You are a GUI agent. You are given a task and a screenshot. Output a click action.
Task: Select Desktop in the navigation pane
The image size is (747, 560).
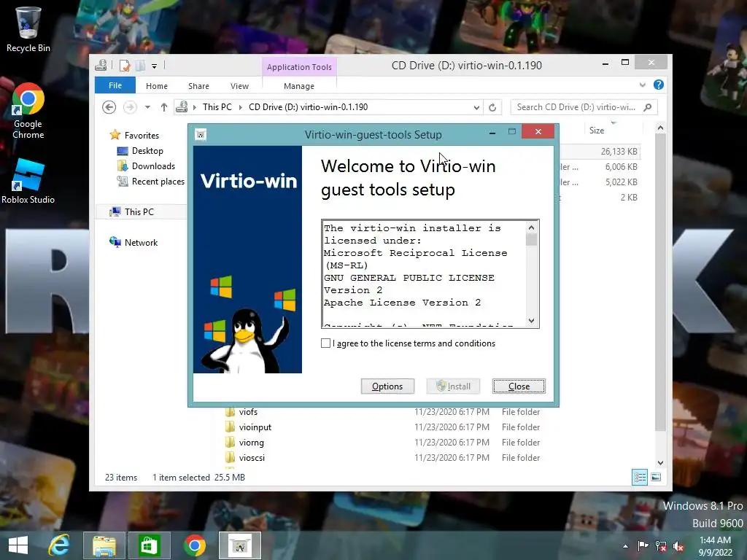coord(147,150)
